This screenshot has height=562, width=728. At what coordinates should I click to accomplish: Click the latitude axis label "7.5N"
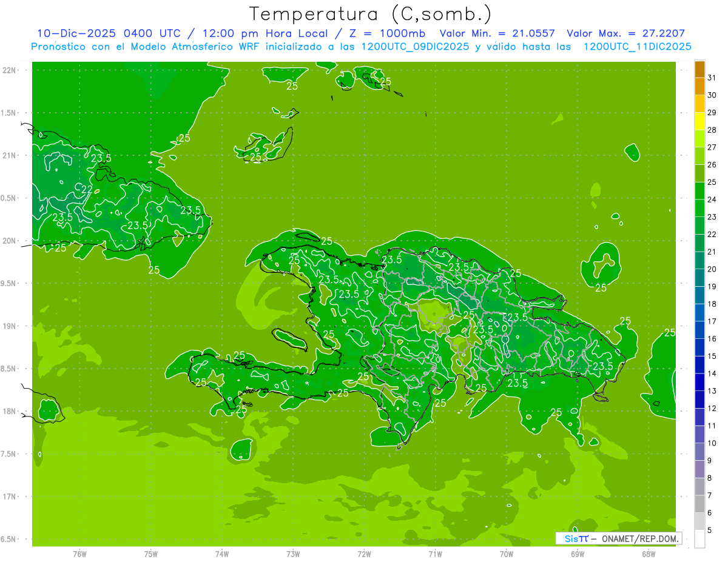click(x=9, y=454)
